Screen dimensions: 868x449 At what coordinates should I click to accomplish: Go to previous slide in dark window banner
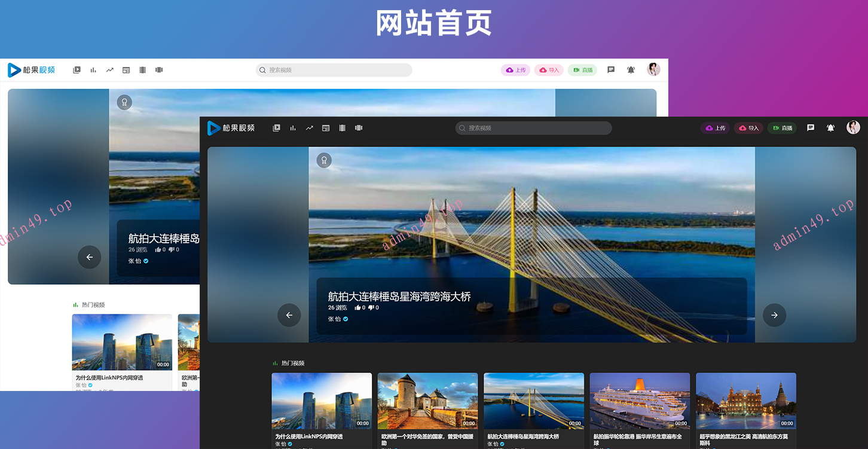(x=289, y=315)
